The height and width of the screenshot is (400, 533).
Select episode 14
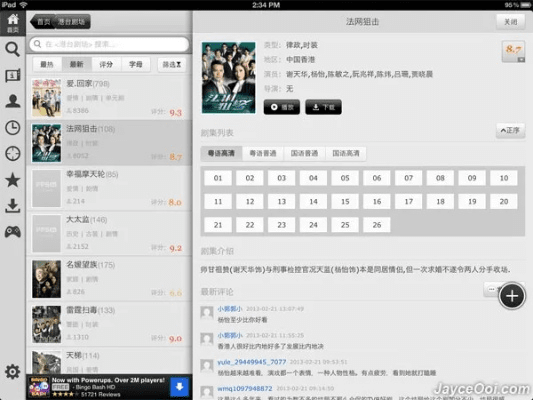pyautogui.click(x=313, y=202)
